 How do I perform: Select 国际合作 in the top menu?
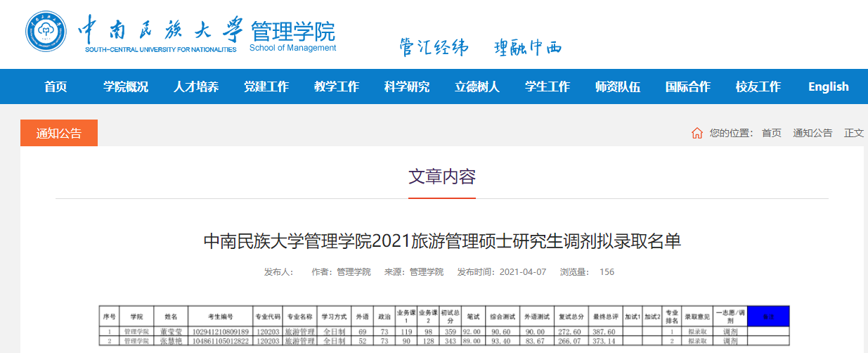pyautogui.click(x=688, y=86)
